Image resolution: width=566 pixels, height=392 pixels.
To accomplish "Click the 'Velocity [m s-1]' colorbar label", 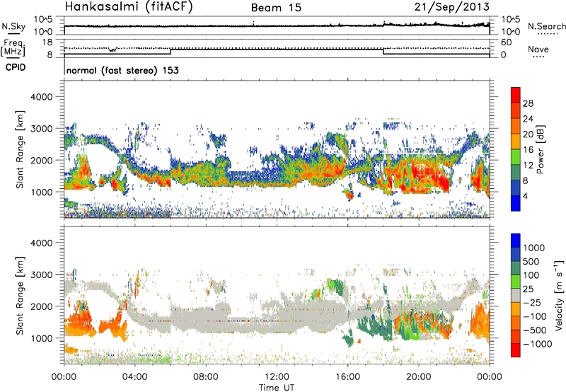I will click(559, 296).
